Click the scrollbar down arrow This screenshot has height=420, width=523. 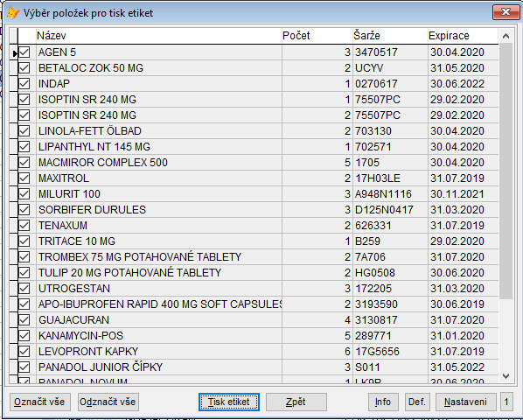pos(506,376)
